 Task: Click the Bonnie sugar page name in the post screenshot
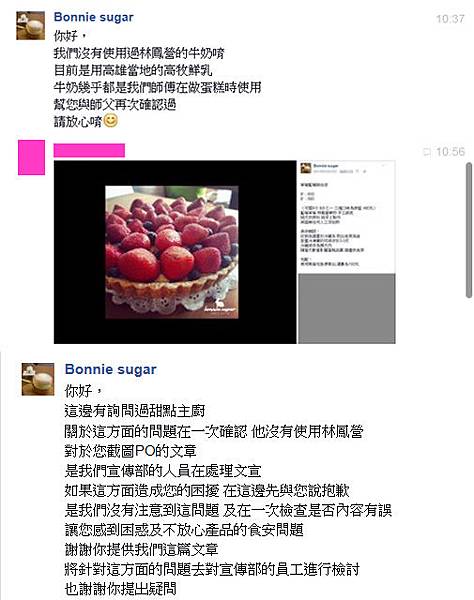click(326, 166)
